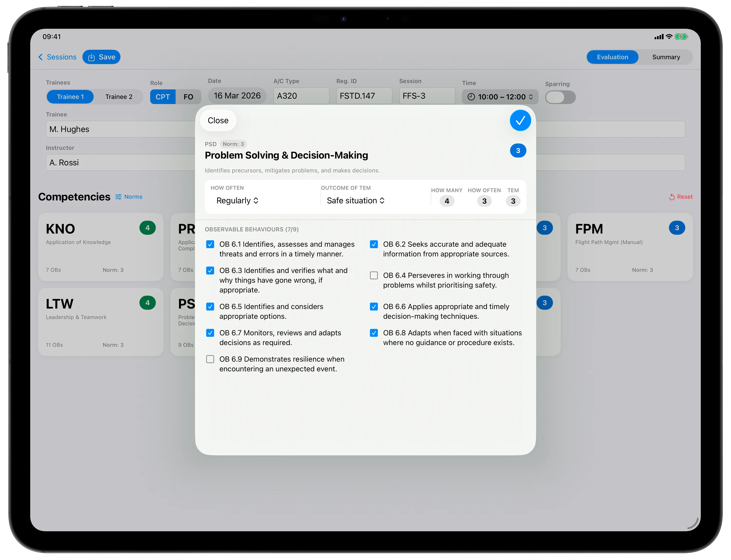Click the Session FFS-3 field
This screenshot has height=560, width=731.
(x=427, y=96)
